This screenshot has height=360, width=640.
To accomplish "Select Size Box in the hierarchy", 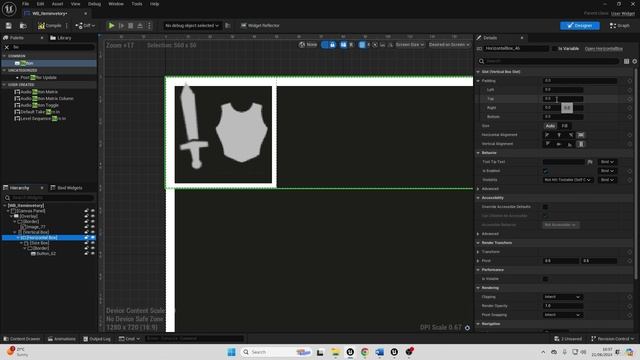I will click(37, 243).
